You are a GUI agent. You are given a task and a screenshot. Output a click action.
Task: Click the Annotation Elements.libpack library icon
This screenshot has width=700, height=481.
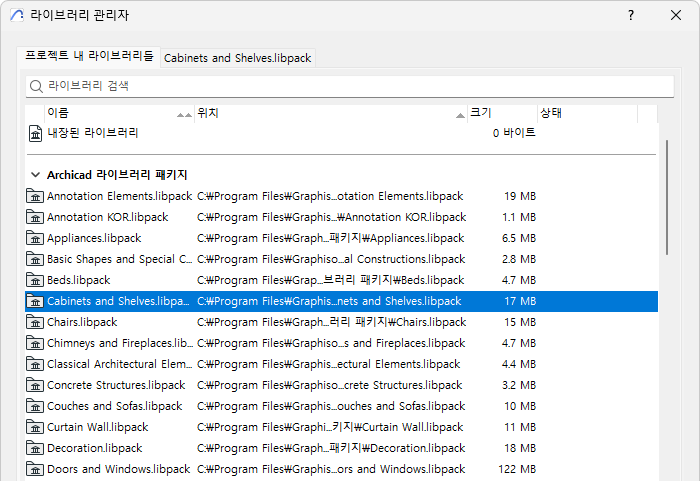35,196
